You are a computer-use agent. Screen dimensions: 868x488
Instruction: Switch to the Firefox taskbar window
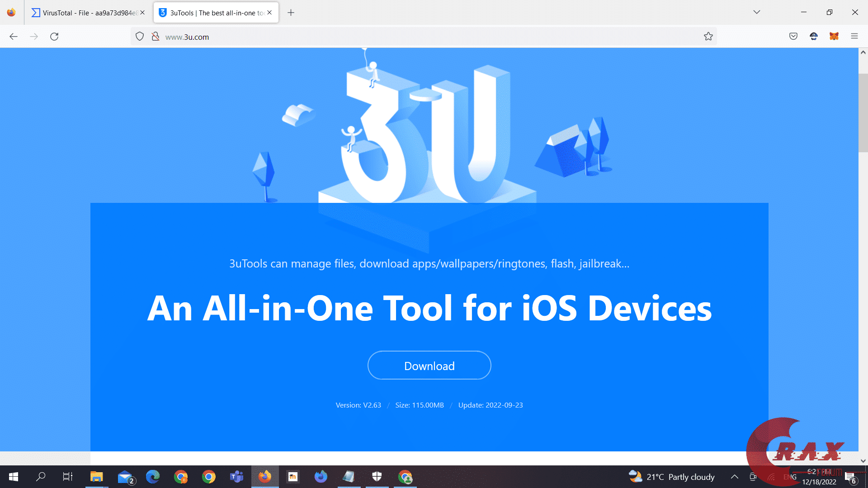pos(265,477)
